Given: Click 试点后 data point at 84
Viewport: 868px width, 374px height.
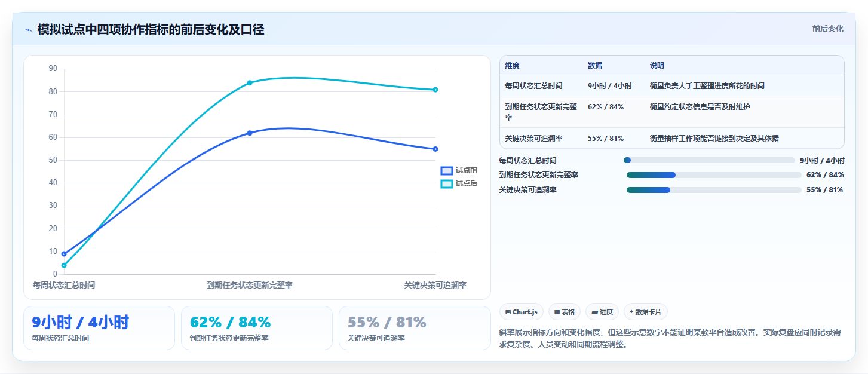Looking at the screenshot, I should click(x=250, y=82).
